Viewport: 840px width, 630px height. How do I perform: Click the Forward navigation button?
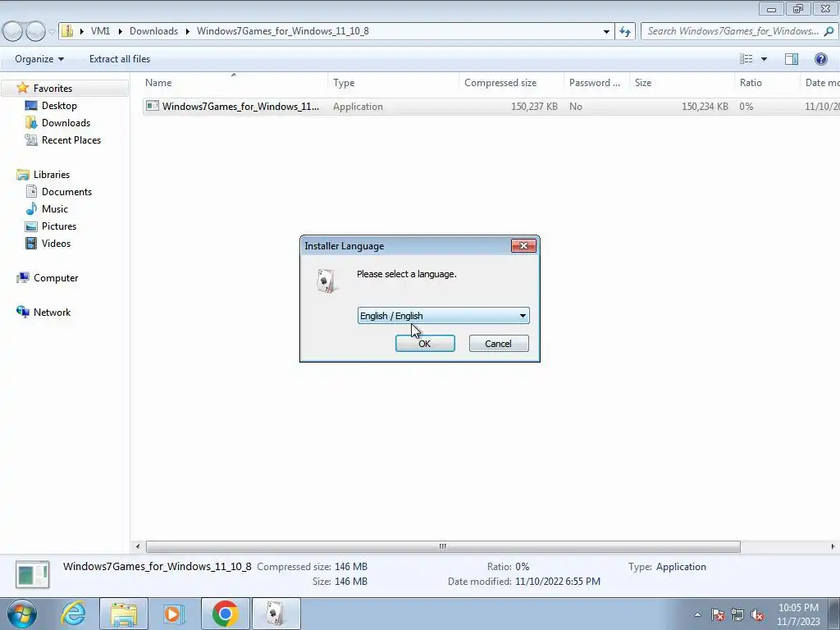pyautogui.click(x=35, y=32)
